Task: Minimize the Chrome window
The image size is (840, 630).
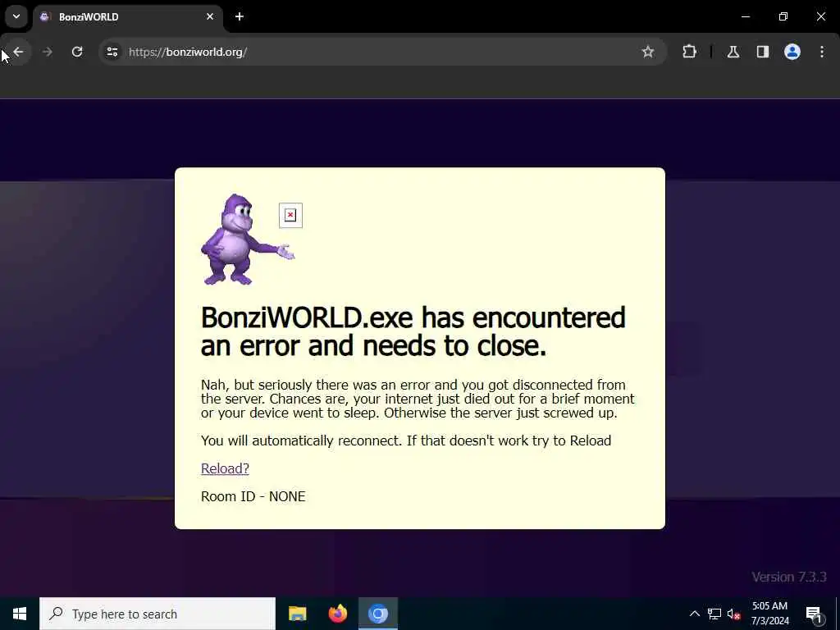Action: 745,16
